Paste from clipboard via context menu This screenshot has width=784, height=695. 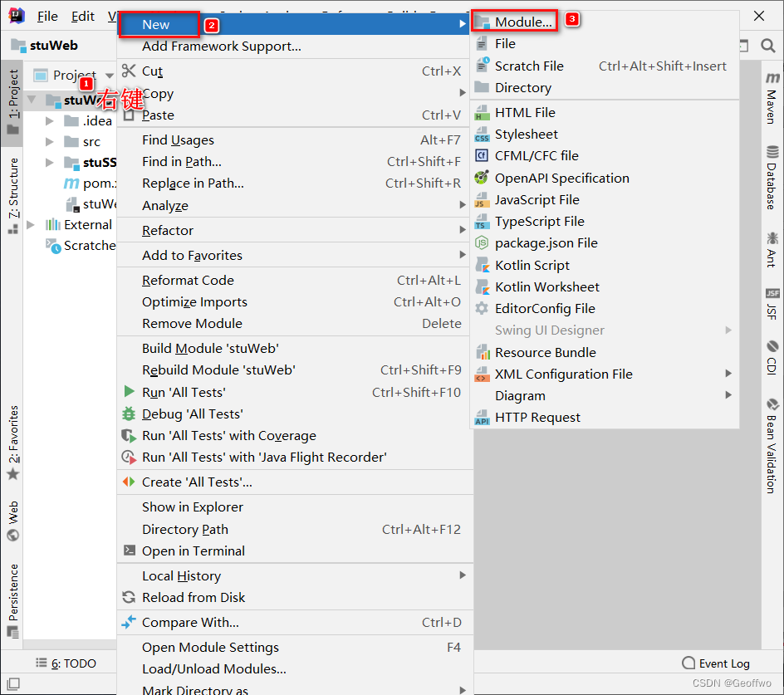coord(295,115)
